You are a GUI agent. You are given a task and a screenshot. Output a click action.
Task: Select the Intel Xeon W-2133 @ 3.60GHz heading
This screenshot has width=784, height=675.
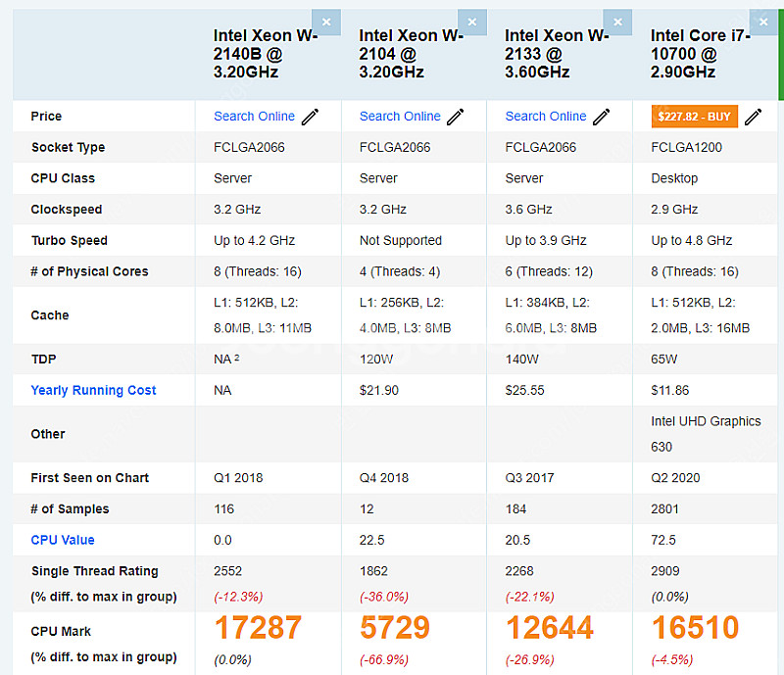(557, 54)
